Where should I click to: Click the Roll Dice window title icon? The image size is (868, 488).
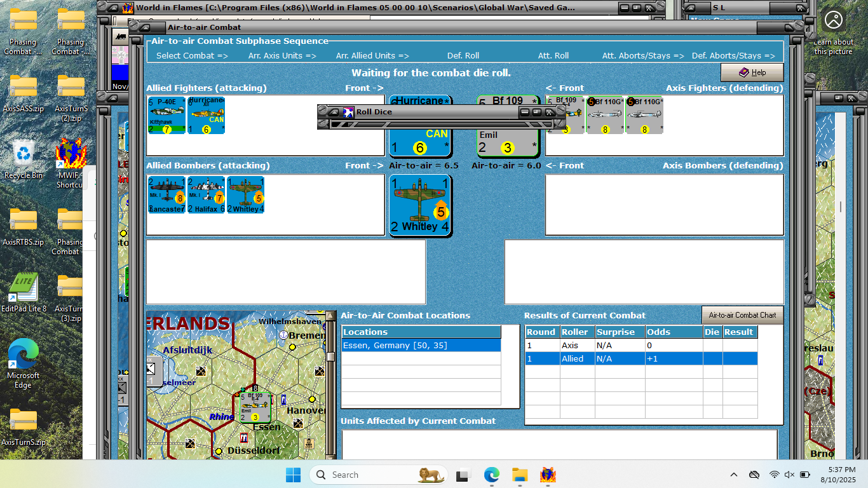348,112
